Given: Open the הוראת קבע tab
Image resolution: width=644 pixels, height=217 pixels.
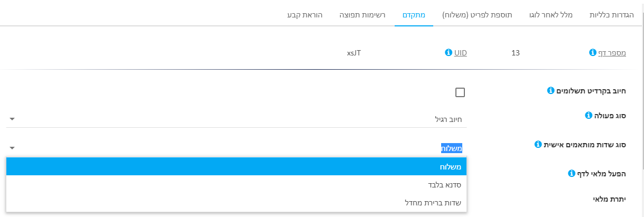Looking at the screenshot, I should click(x=305, y=14).
